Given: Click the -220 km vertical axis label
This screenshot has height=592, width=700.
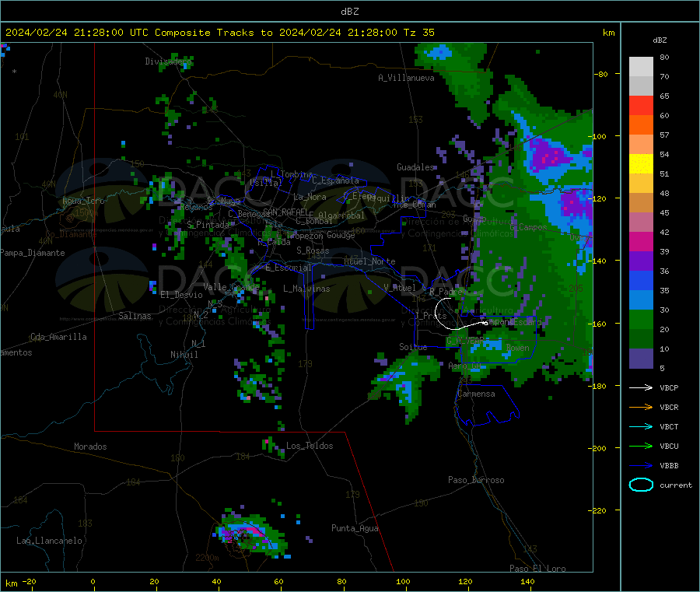Looking at the screenshot, I should pyautogui.click(x=599, y=510).
